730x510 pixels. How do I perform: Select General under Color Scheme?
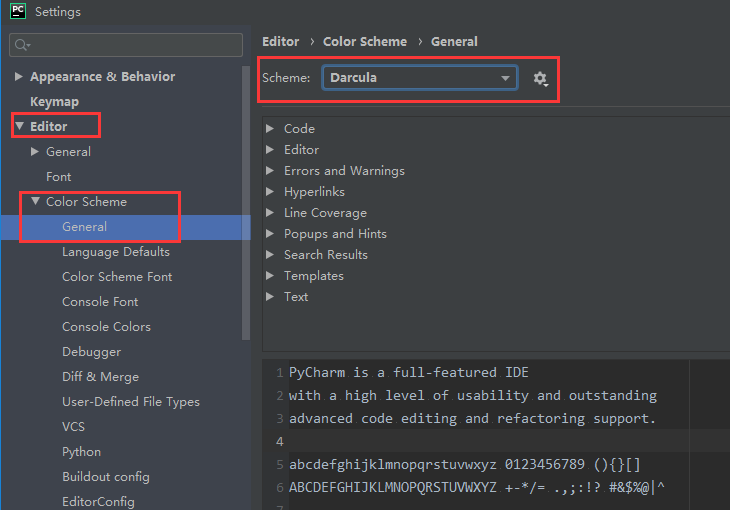click(84, 227)
